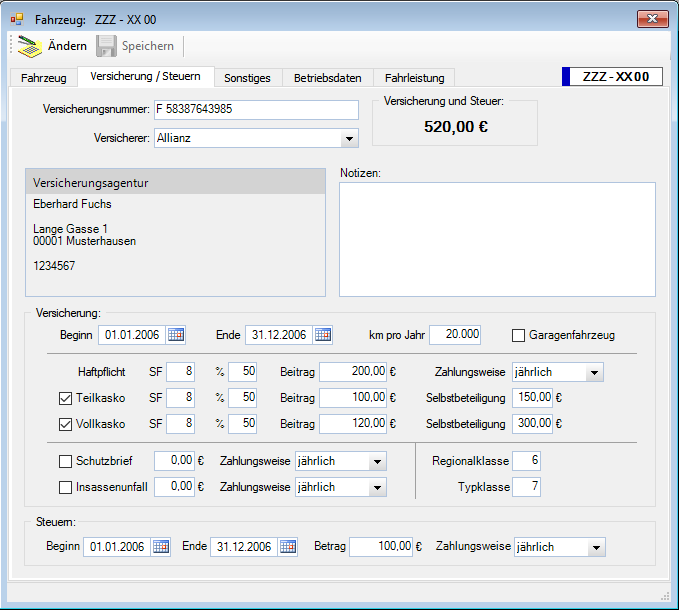
Task: Close the Fahrzeug window
Action: pyautogui.click(x=653, y=19)
